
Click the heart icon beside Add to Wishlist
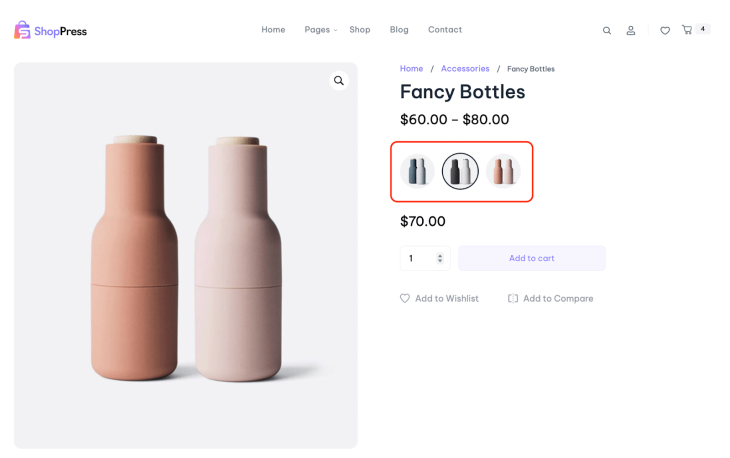coord(405,298)
